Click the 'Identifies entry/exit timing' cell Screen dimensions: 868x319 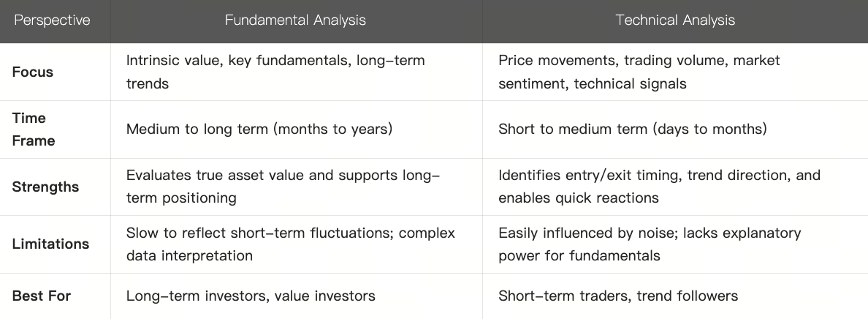click(x=659, y=187)
